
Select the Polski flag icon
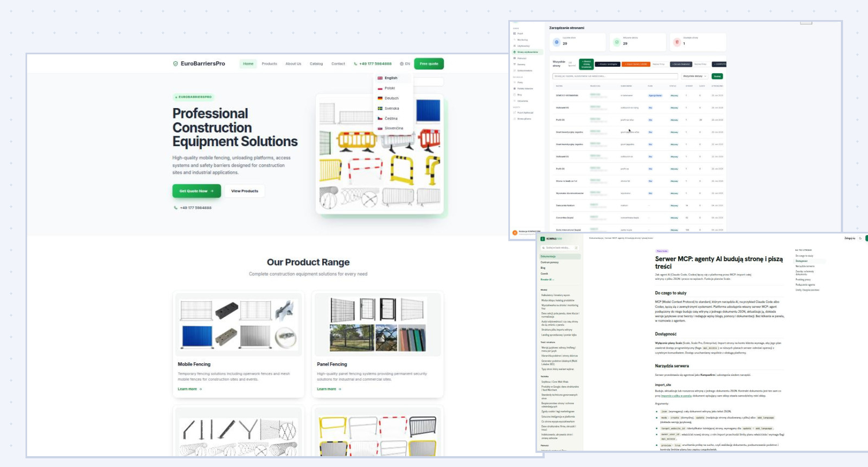(380, 88)
